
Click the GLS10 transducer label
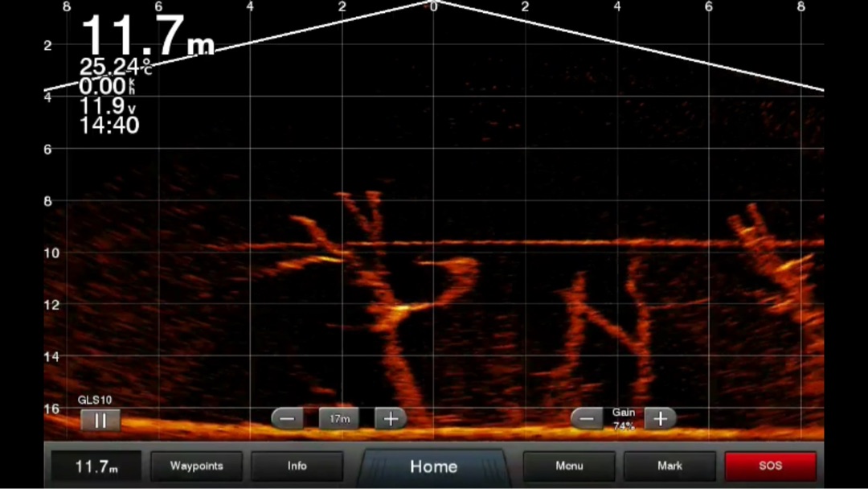coord(95,400)
